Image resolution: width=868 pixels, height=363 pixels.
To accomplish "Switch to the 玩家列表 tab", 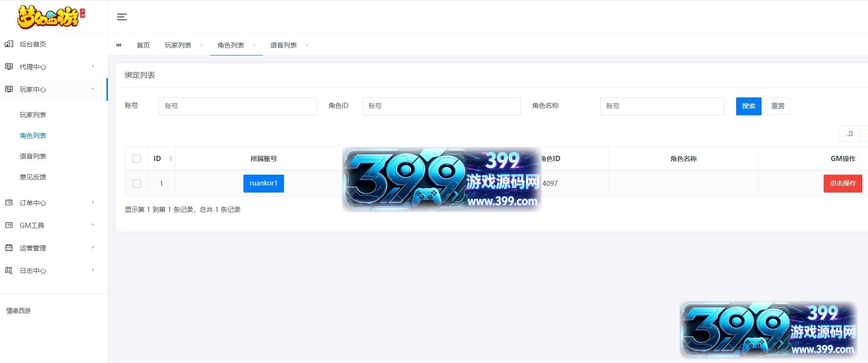I will [x=178, y=45].
